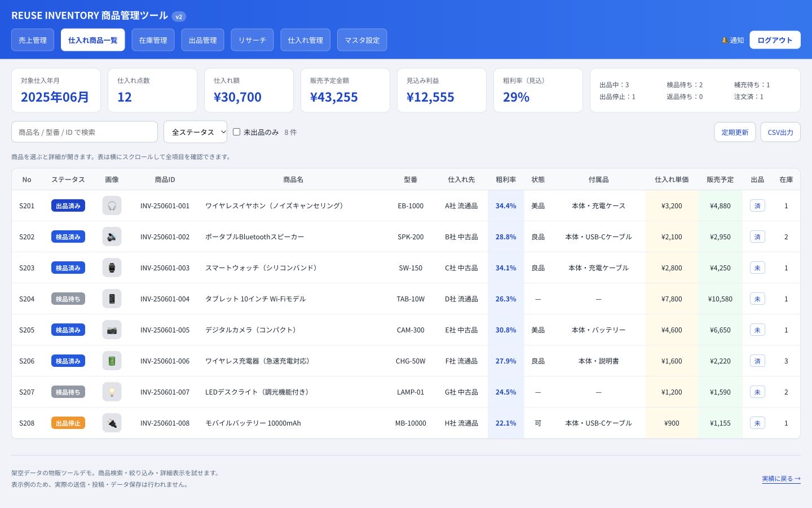
Task: Click battery charger icon in row S206
Action: point(112,361)
